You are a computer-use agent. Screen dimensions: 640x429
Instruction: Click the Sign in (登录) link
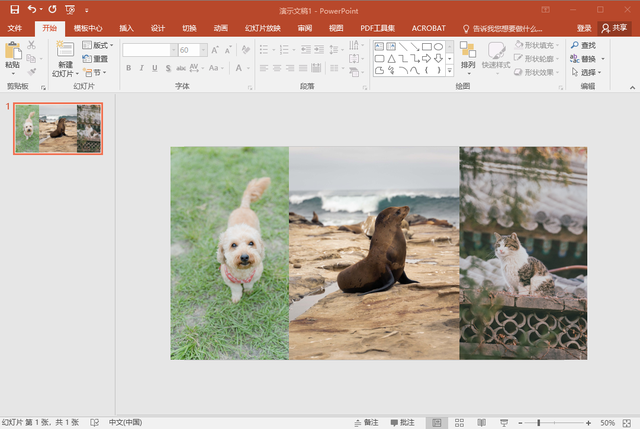pyautogui.click(x=584, y=29)
